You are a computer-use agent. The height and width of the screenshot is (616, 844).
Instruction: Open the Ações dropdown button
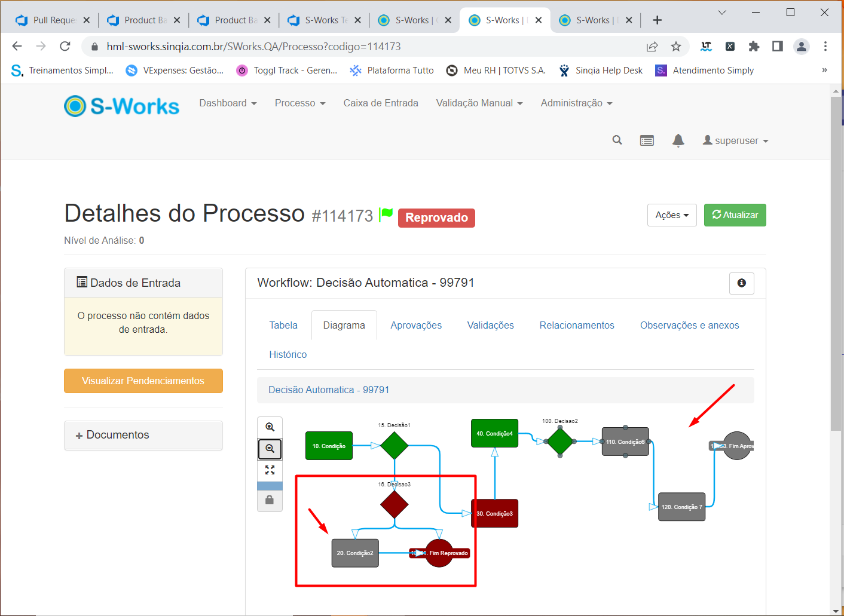(x=672, y=215)
